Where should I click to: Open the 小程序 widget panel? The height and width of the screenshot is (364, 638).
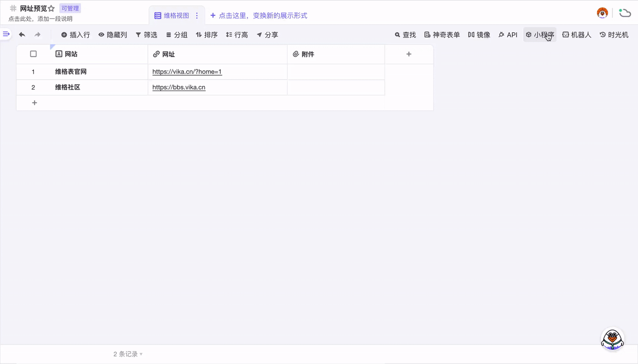539,35
